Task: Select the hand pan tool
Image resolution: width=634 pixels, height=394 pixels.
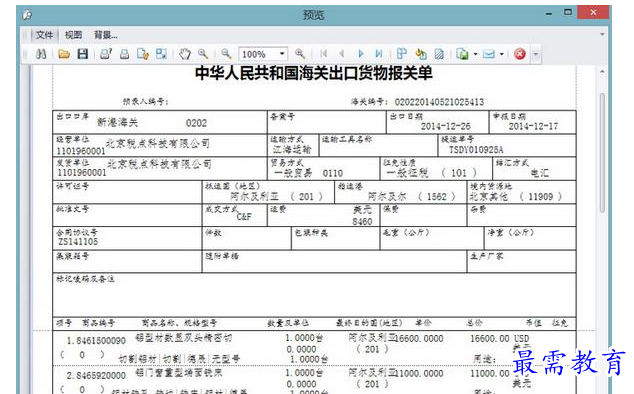Action: coord(185,54)
